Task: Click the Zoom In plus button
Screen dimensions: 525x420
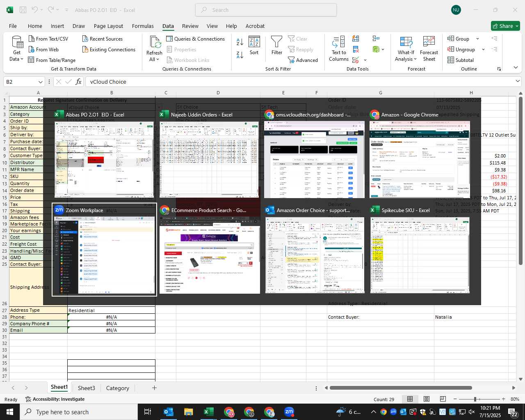Action: pyautogui.click(x=503, y=399)
